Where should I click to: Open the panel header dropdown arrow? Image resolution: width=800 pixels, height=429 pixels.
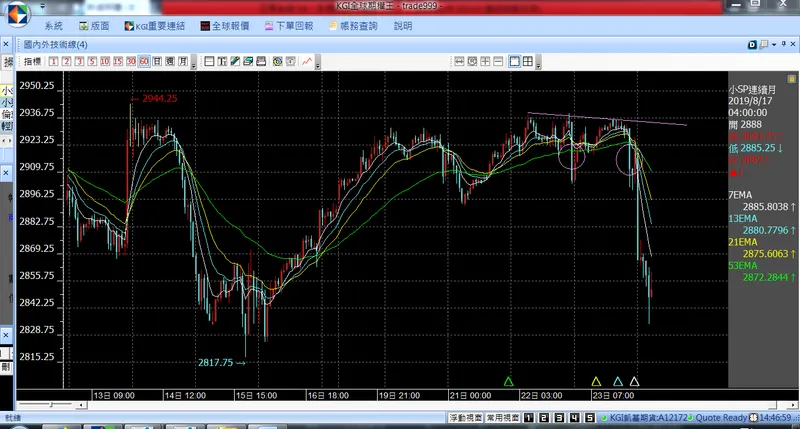pos(774,45)
